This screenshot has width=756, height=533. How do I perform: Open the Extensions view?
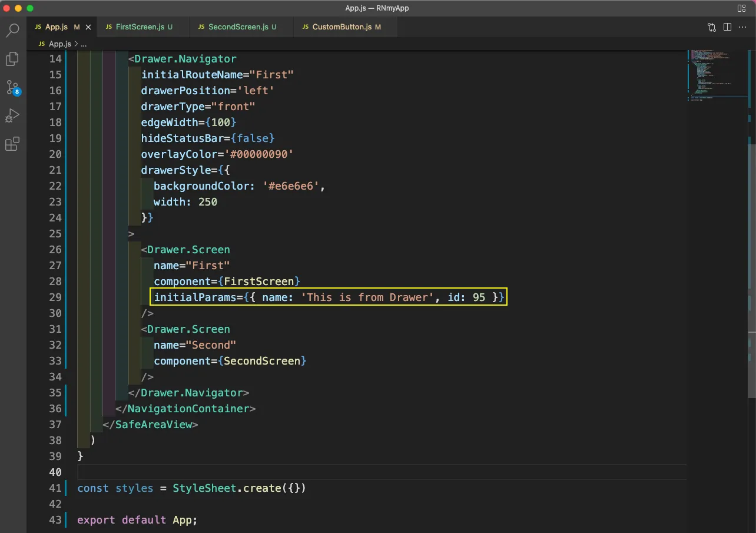(12, 144)
